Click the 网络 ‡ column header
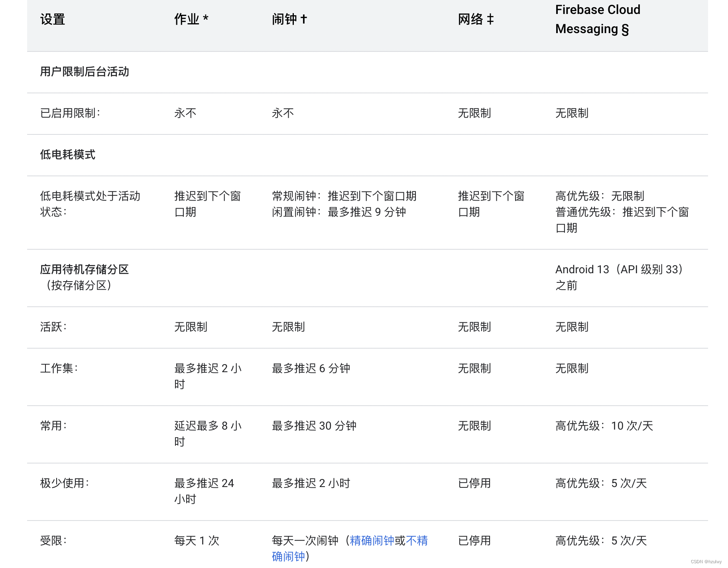 [476, 19]
